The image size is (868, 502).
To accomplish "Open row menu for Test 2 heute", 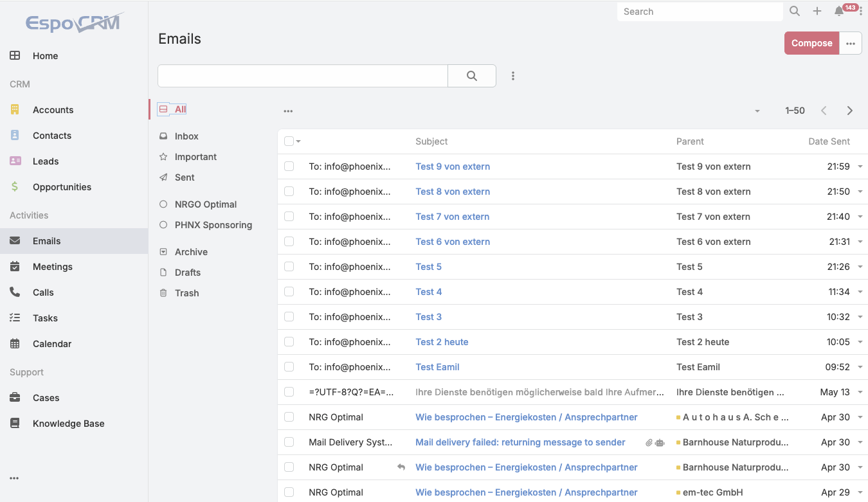I will click(x=860, y=342).
